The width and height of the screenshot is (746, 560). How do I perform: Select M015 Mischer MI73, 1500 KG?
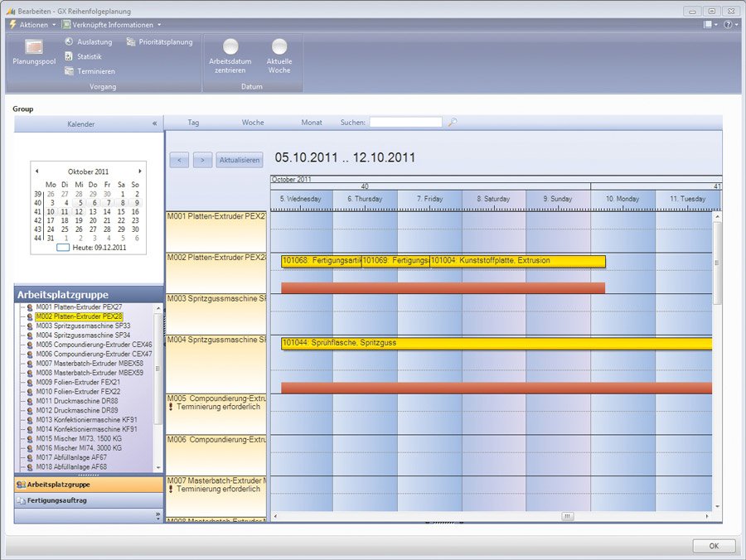[x=79, y=439]
